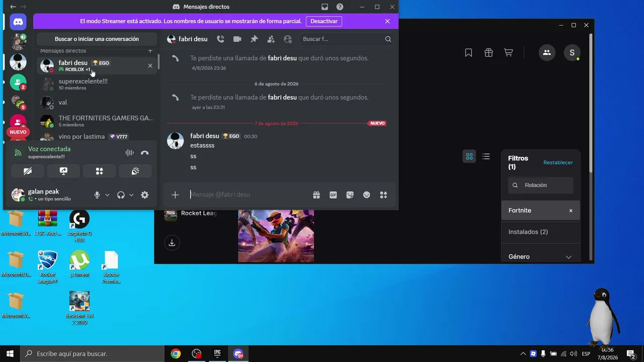Launch an activity from the voice panel
The width and height of the screenshot is (644, 362).
[100, 171]
